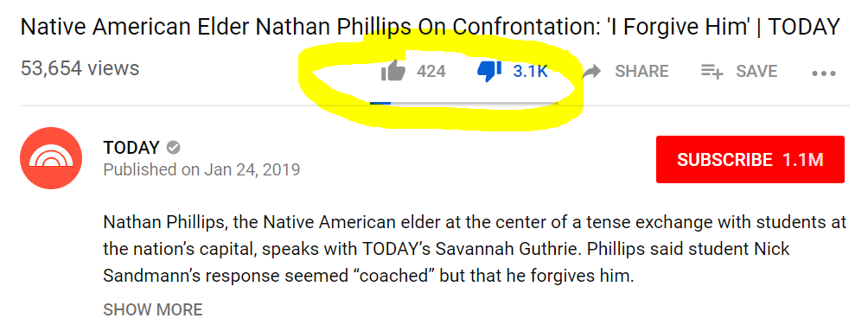The image size is (868, 331).
Task: Subscribe to the TODAY channel
Action: (x=750, y=159)
